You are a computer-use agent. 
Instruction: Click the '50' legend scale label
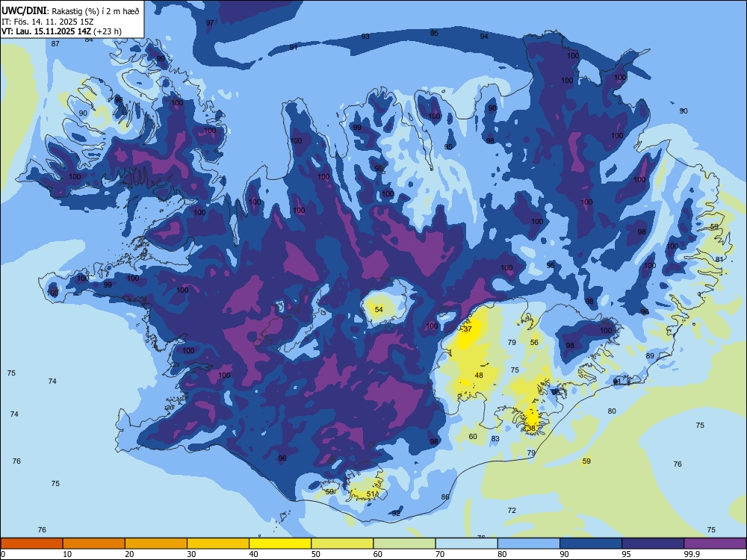pos(316,554)
